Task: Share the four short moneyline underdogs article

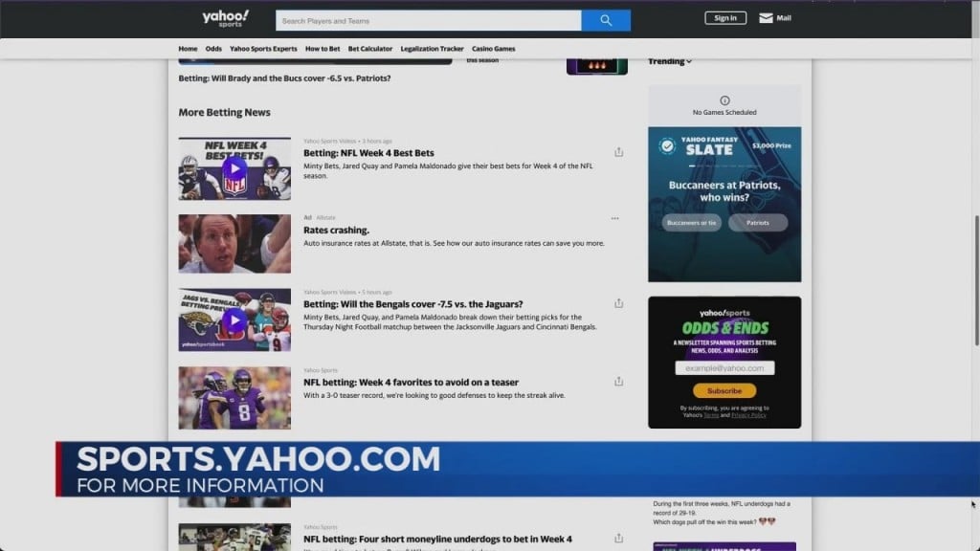Action: coord(618,538)
